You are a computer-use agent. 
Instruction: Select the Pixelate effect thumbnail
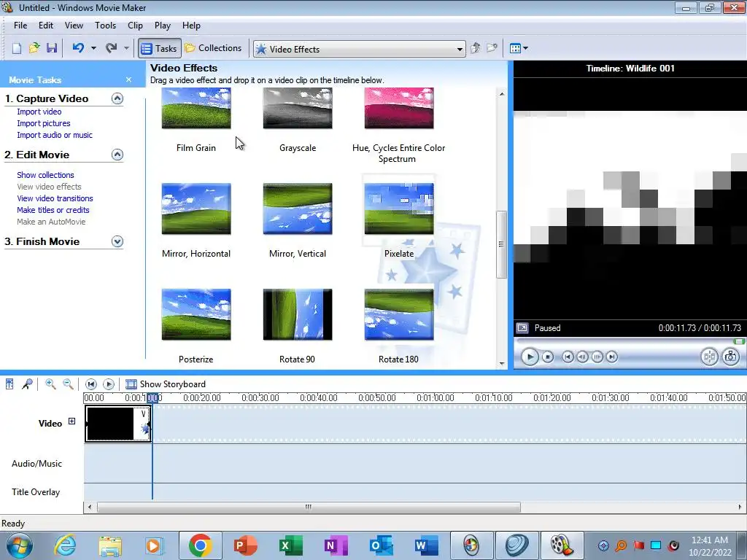[399, 209]
